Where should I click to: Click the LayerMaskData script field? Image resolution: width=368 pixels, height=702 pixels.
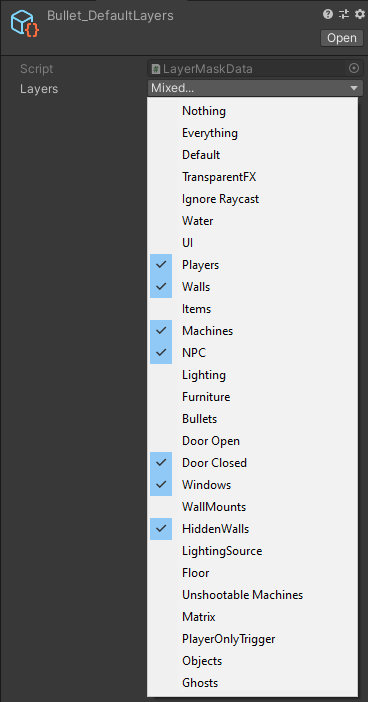click(x=255, y=69)
